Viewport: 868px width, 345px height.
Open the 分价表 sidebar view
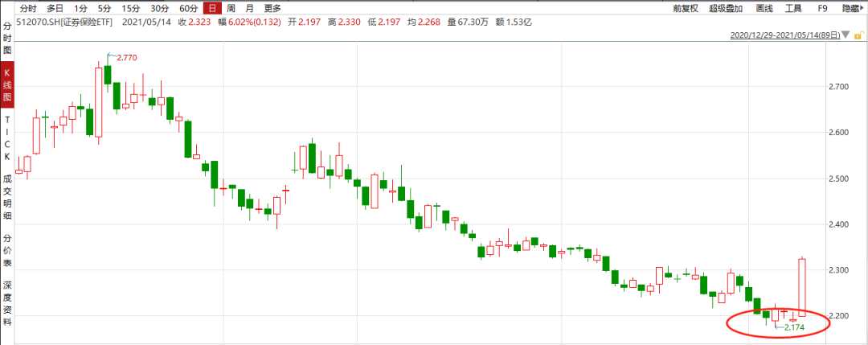[7, 250]
